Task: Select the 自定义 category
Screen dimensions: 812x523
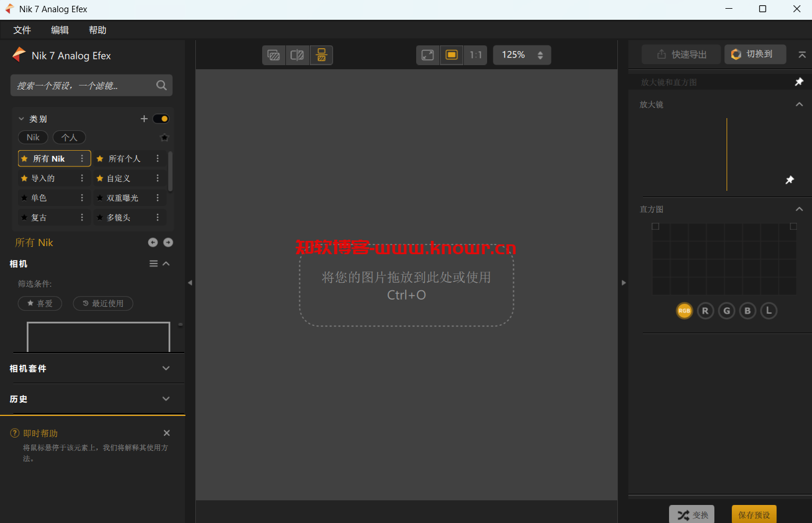Action: tap(130, 179)
